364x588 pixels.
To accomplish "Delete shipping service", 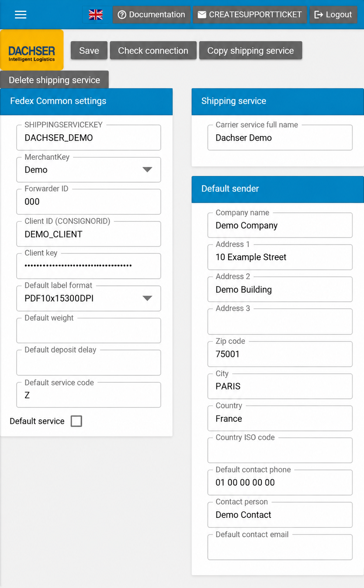I will click(54, 80).
